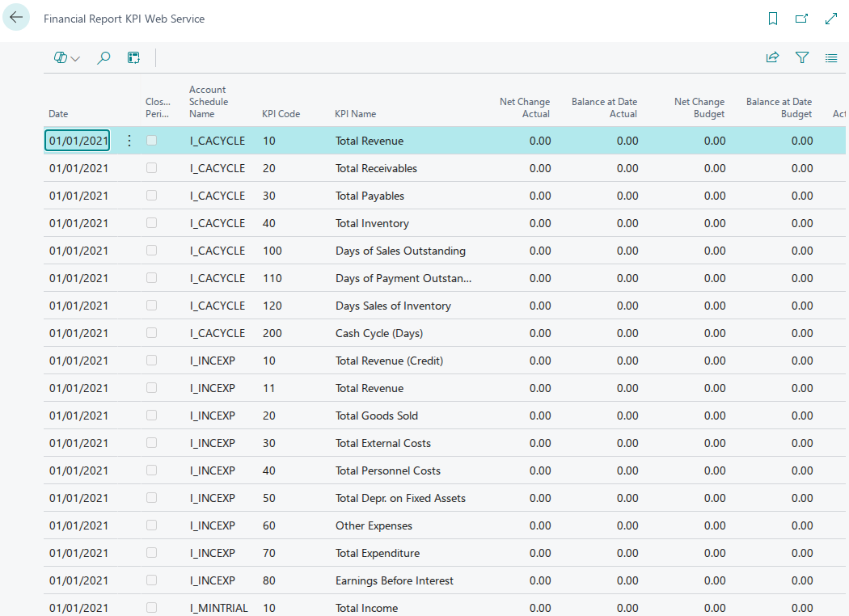This screenshot has width=849, height=616.
Task: Click the KPI Name column header
Action: (x=355, y=114)
